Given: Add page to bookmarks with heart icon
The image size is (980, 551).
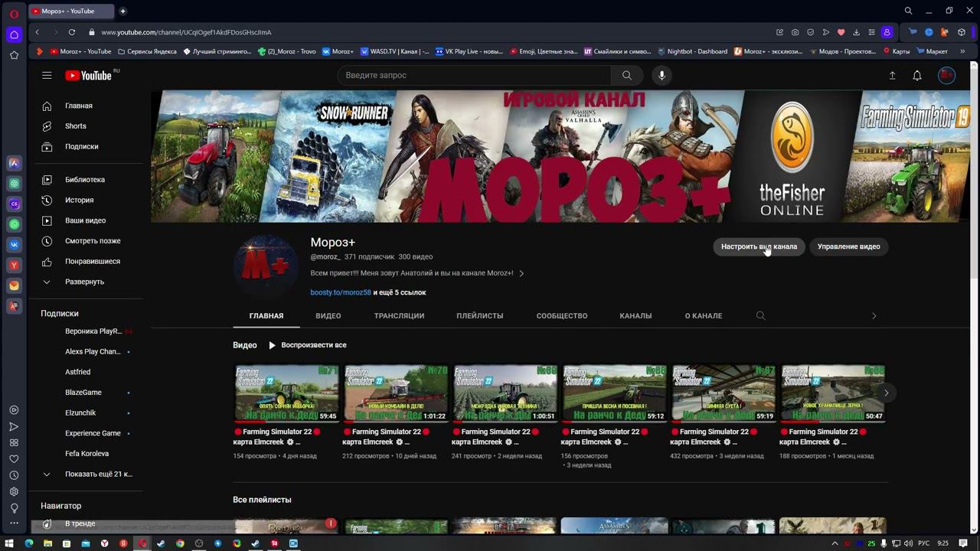Looking at the screenshot, I should 841,32.
